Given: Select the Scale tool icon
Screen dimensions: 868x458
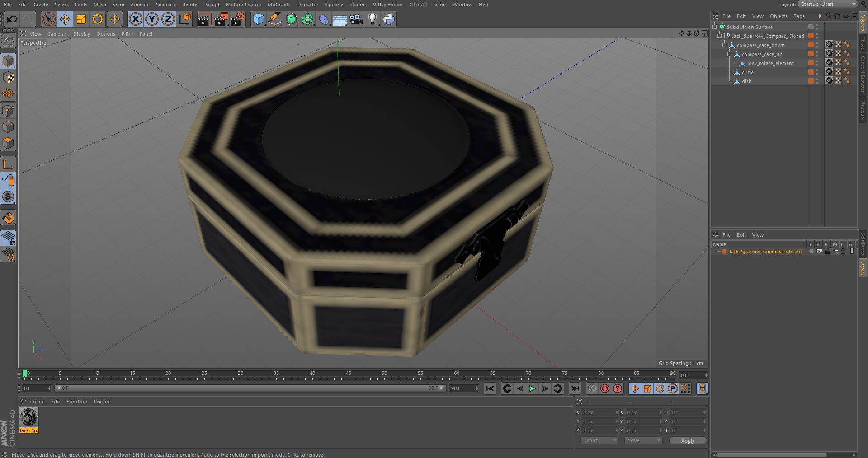Looking at the screenshot, I should pos(81,19).
